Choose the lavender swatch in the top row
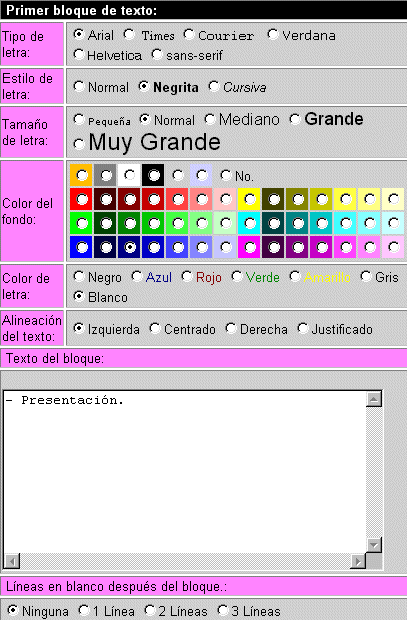 [x=202, y=175]
